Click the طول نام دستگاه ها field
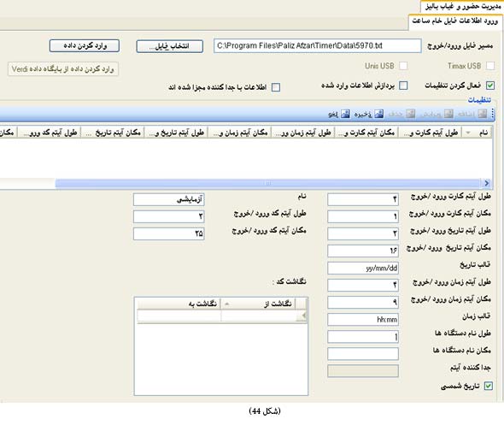504x425 pixels. (x=363, y=337)
